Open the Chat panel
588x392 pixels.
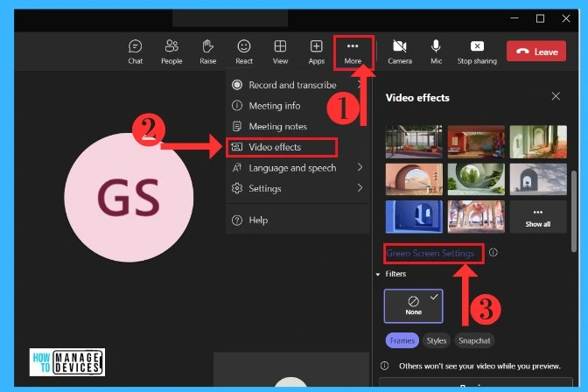pyautogui.click(x=135, y=52)
